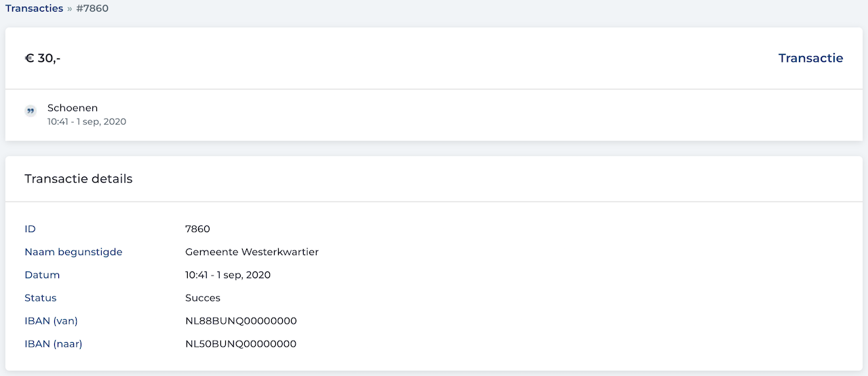
Task: Click the timestamp under Schoenen
Action: point(87,122)
